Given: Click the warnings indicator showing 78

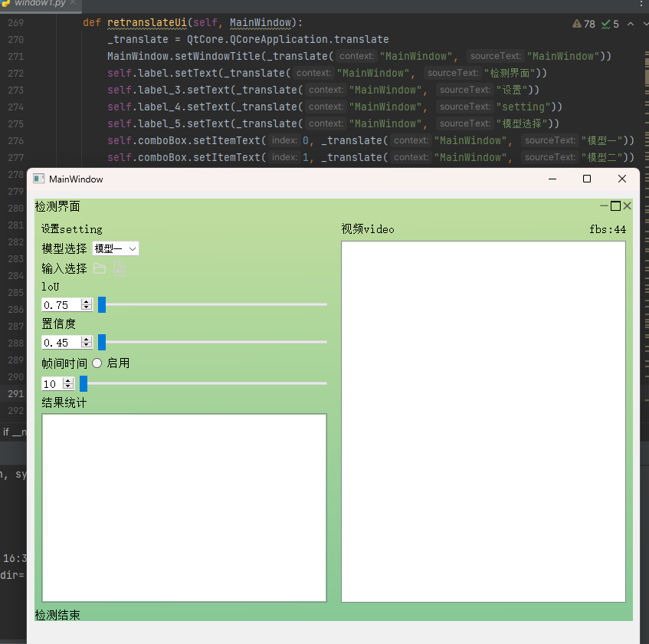Looking at the screenshot, I should tap(584, 24).
